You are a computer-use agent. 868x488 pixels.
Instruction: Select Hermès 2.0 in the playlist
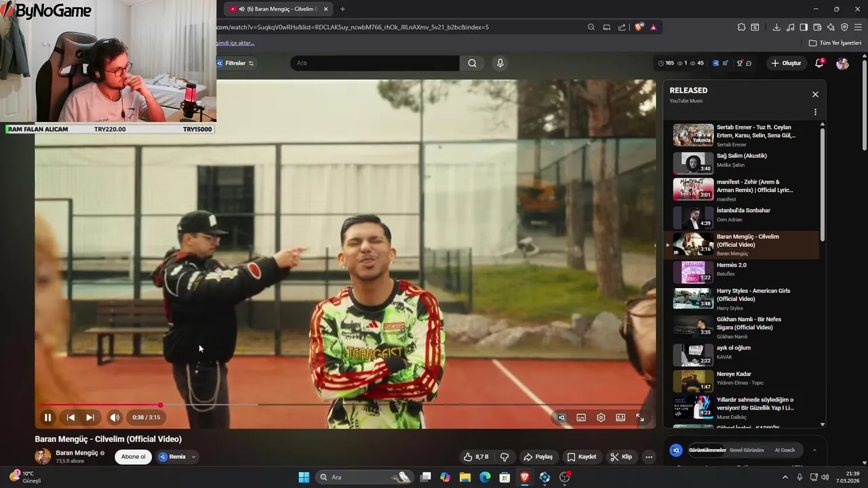[x=742, y=272]
